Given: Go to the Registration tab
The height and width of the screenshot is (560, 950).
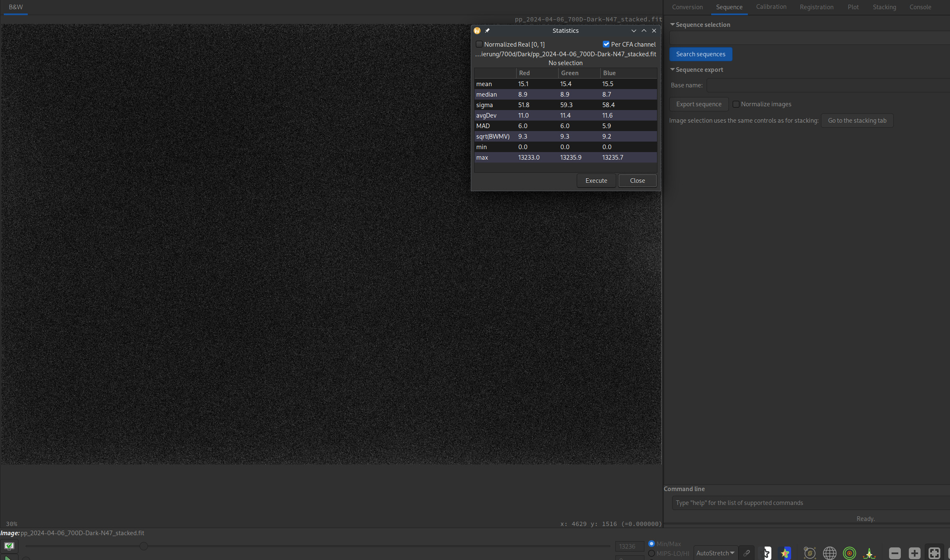Looking at the screenshot, I should [x=817, y=7].
